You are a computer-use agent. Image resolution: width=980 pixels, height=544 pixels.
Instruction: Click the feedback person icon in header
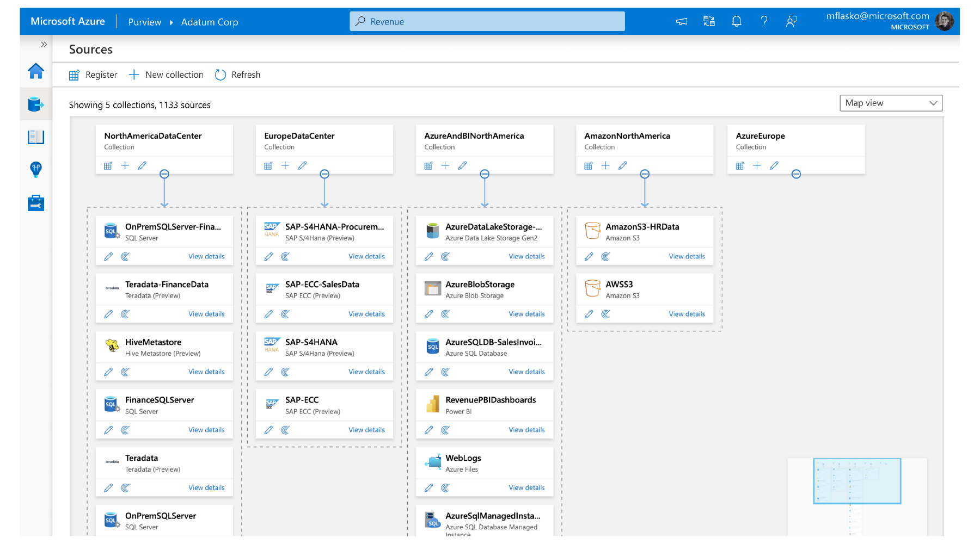click(792, 22)
